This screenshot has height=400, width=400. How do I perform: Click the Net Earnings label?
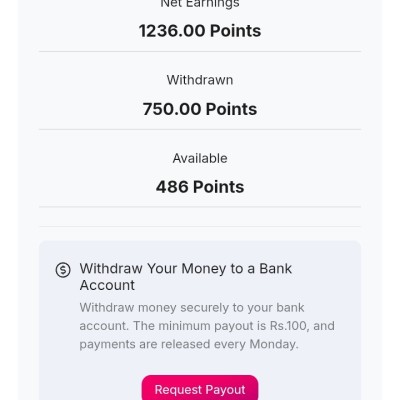[200, 4]
